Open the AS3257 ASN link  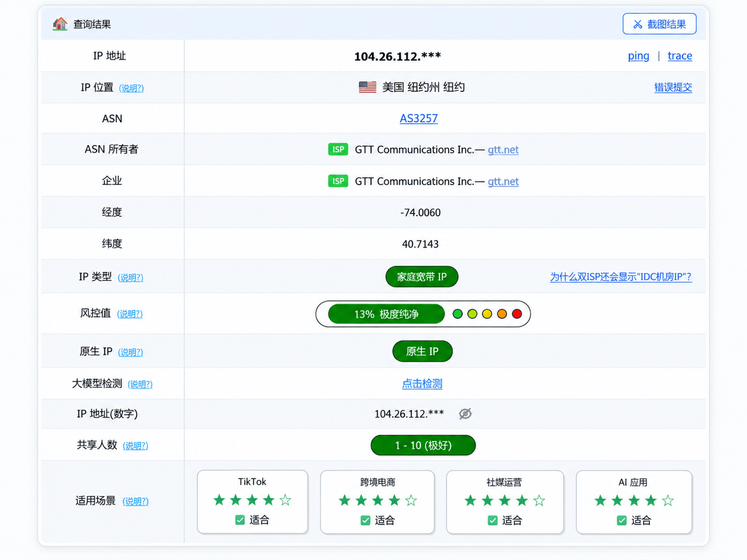click(x=418, y=119)
